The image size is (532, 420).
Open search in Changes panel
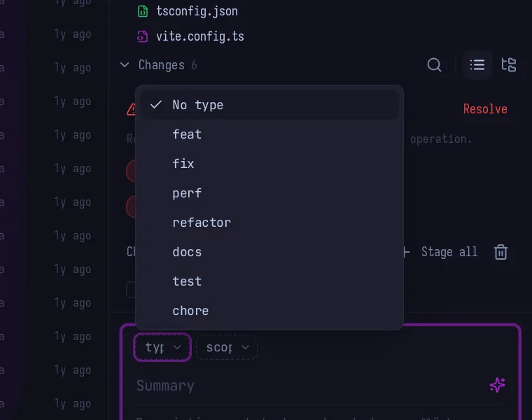tap(434, 64)
